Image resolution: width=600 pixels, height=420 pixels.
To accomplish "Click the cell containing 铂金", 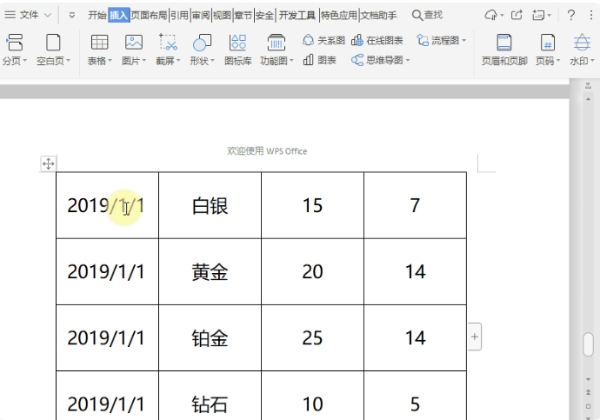I will 210,338.
